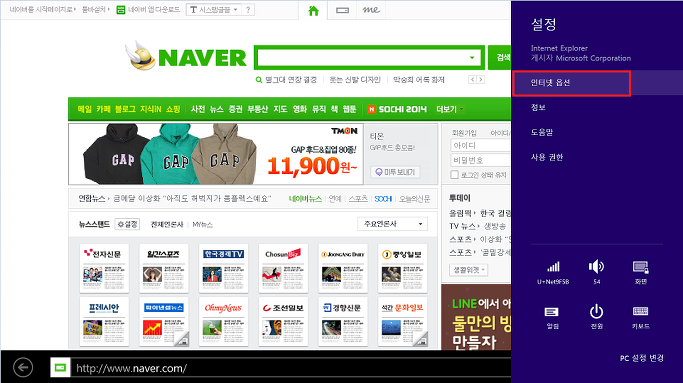This screenshot has height=383, width=683.
Task: Open the 시스템글꼴 font dropdown
Action: (213, 10)
